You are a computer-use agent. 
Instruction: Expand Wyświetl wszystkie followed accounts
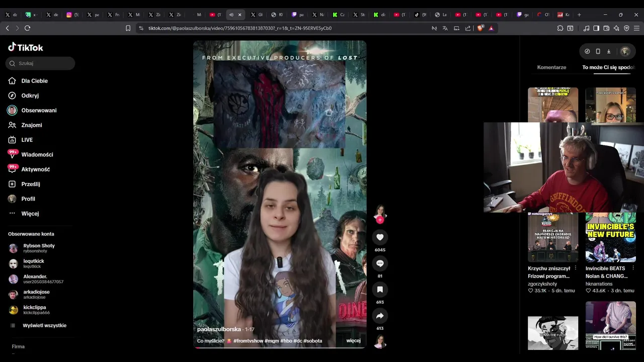click(44, 326)
